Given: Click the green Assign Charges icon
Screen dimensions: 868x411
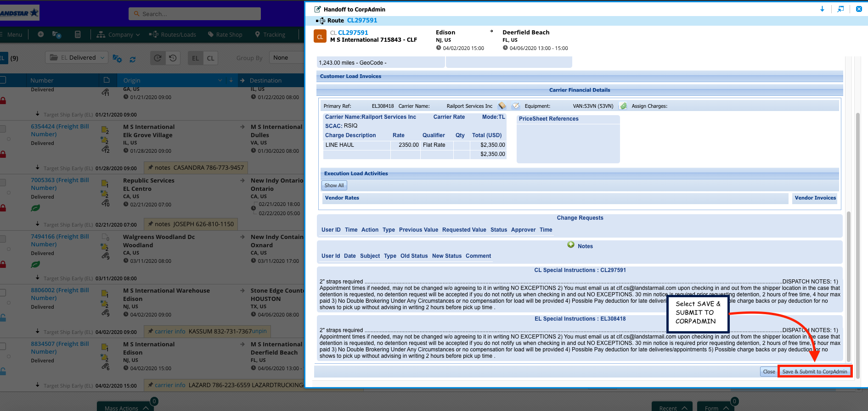Looking at the screenshot, I should click(624, 106).
